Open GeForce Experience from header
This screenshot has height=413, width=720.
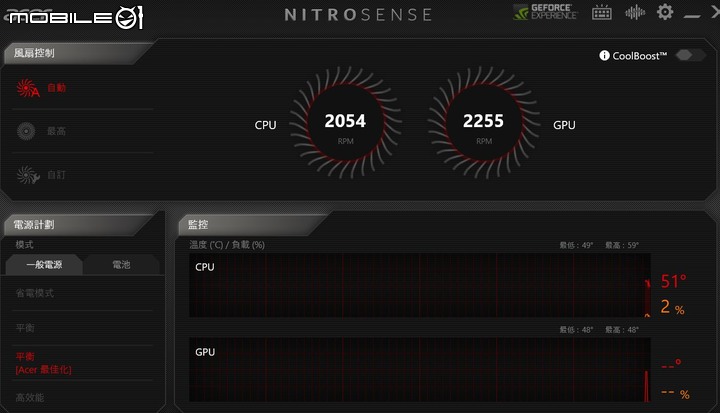pos(545,12)
